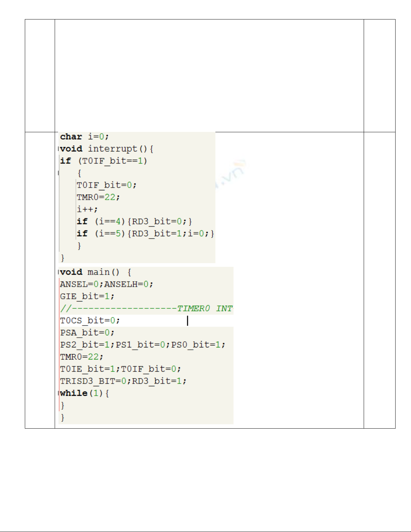Click the 'i++;' increment statement
Screen dimensions: 411x532
pos(87,209)
